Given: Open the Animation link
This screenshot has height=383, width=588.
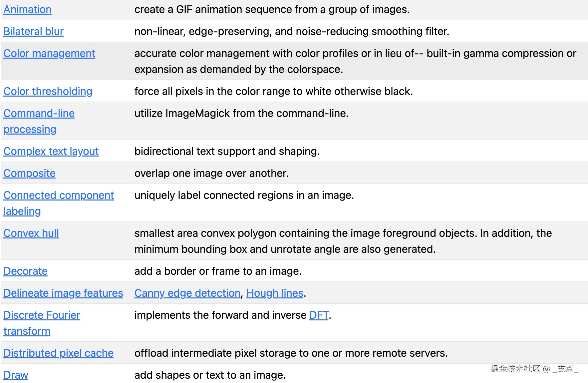Looking at the screenshot, I should pyautogui.click(x=27, y=9).
